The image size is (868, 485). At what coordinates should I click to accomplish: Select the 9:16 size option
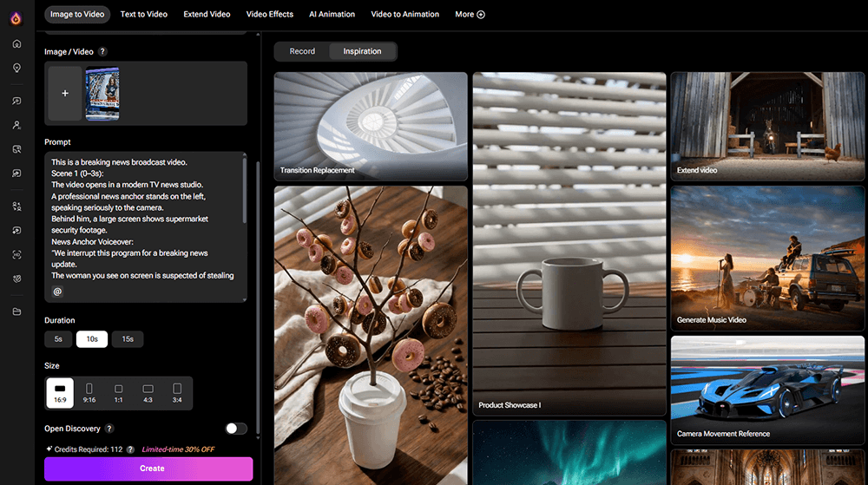[89, 392]
